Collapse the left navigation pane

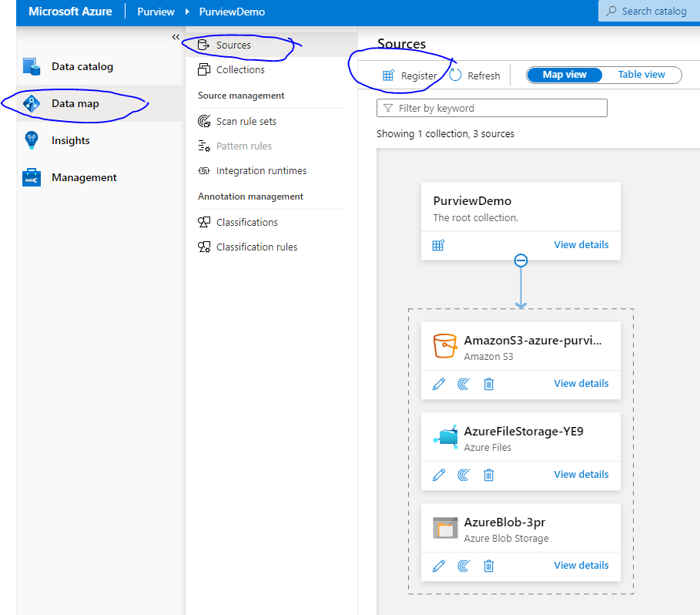pos(176,37)
